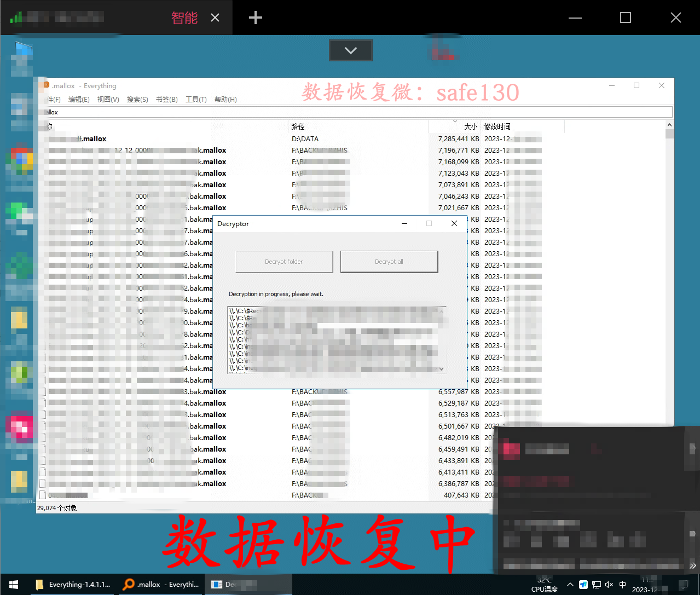Select the 6,482,019 KB size cell
The image size is (700, 595).
point(459,438)
